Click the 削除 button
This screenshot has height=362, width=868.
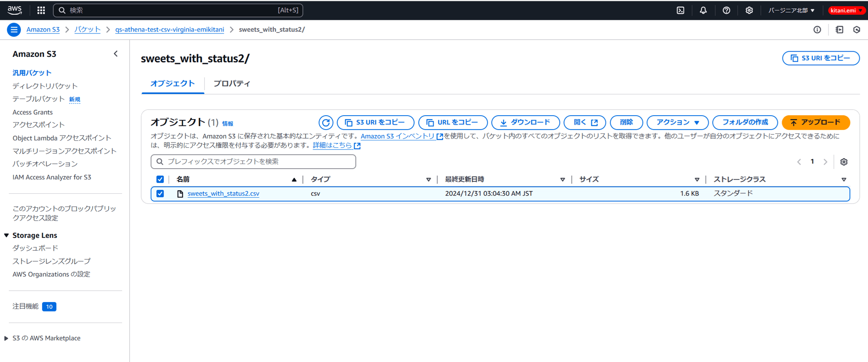click(626, 123)
